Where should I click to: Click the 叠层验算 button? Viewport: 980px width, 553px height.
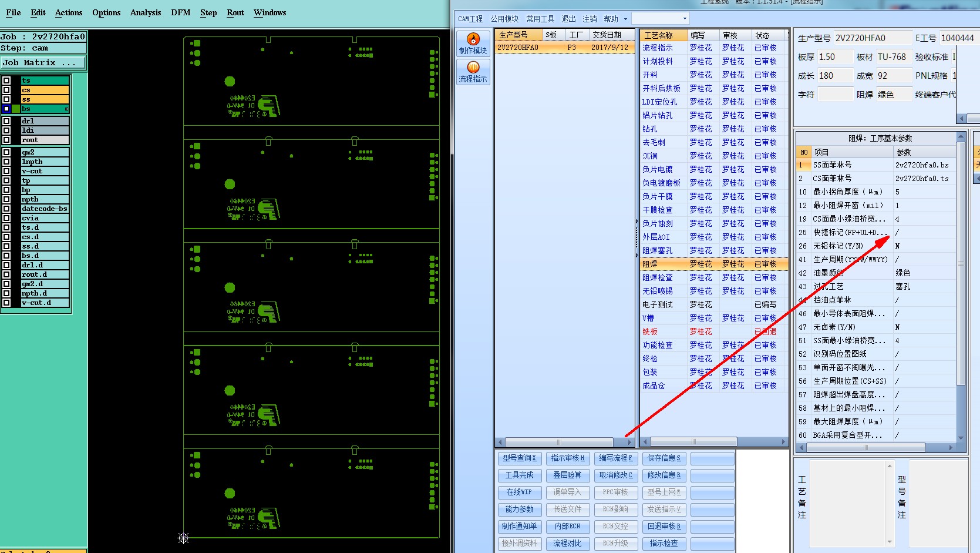tap(567, 475)
